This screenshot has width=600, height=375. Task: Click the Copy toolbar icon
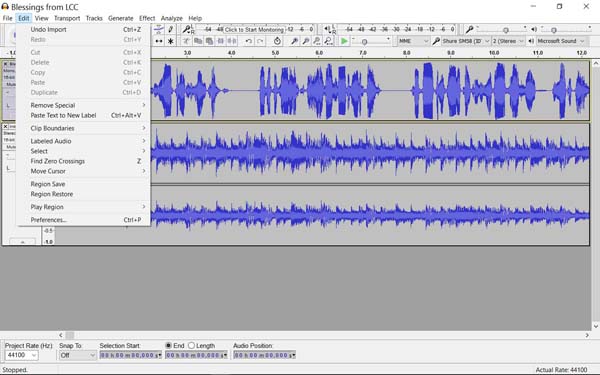point(198,41)
